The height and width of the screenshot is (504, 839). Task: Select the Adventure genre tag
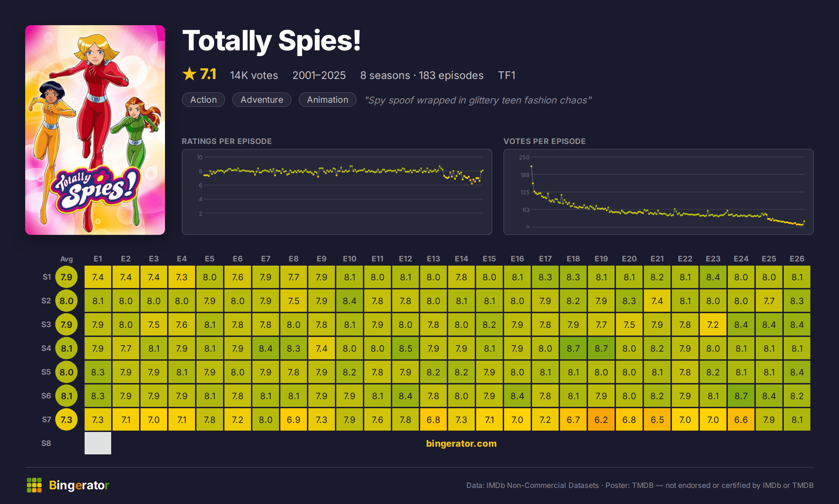262,100
